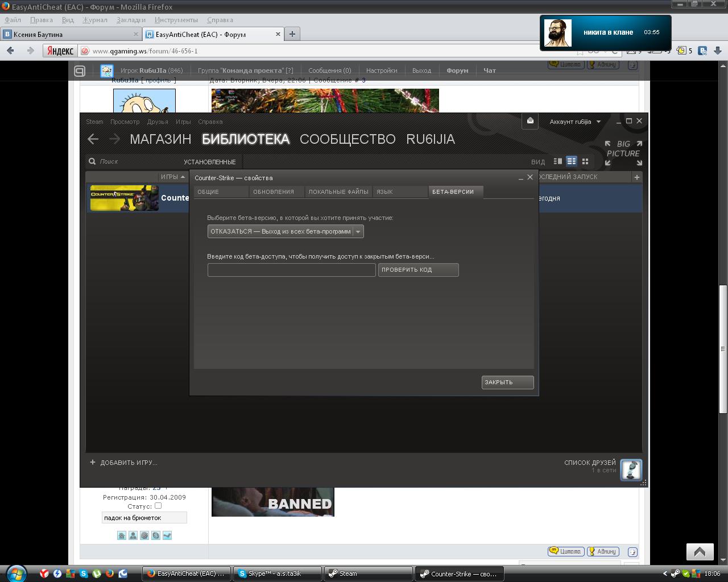The height and width of the screenshot is (582, 728).
Task: Click the Skype icon under forum profile
Action: click(x=156, y=535)
